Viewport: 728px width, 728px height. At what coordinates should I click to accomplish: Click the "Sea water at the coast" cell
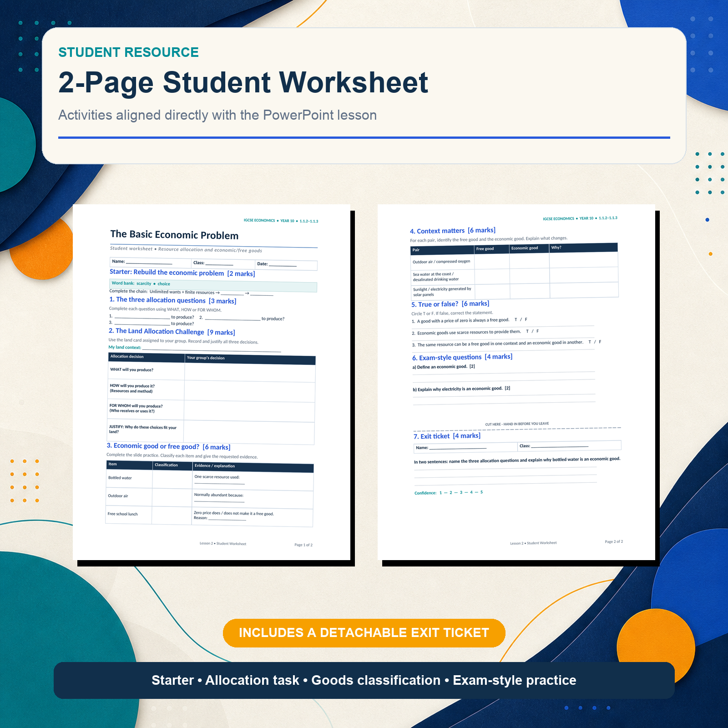coord(443,277)
